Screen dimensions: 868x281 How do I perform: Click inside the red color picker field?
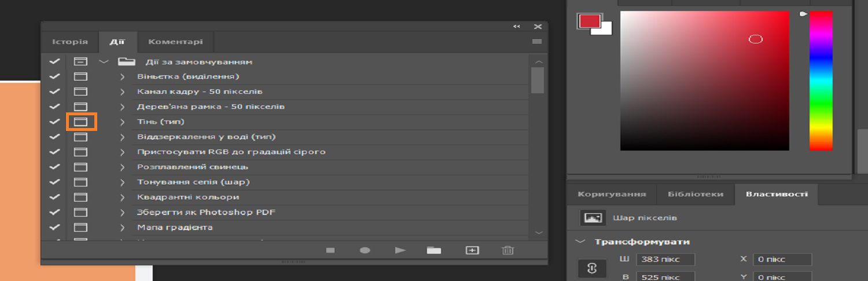pos(704,81)
